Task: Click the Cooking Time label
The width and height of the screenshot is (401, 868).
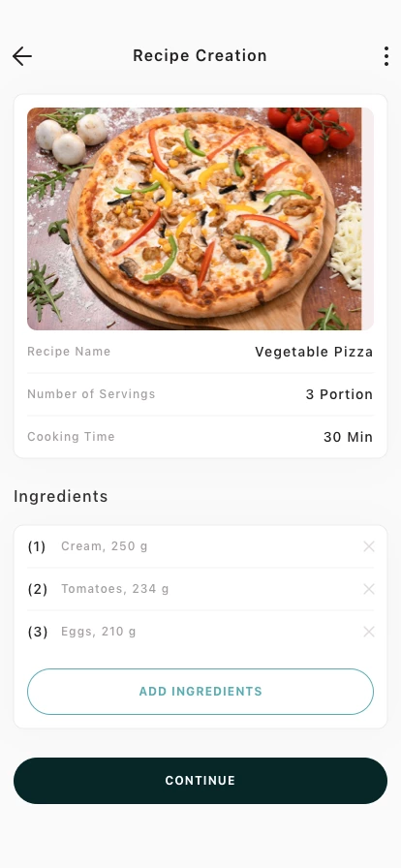Action: point(71,437)
